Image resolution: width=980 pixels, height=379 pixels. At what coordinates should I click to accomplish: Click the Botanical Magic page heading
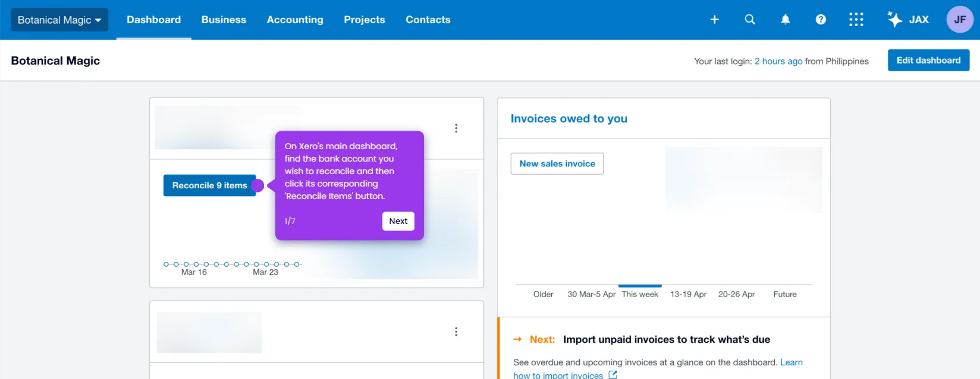(x=55, y=61)
